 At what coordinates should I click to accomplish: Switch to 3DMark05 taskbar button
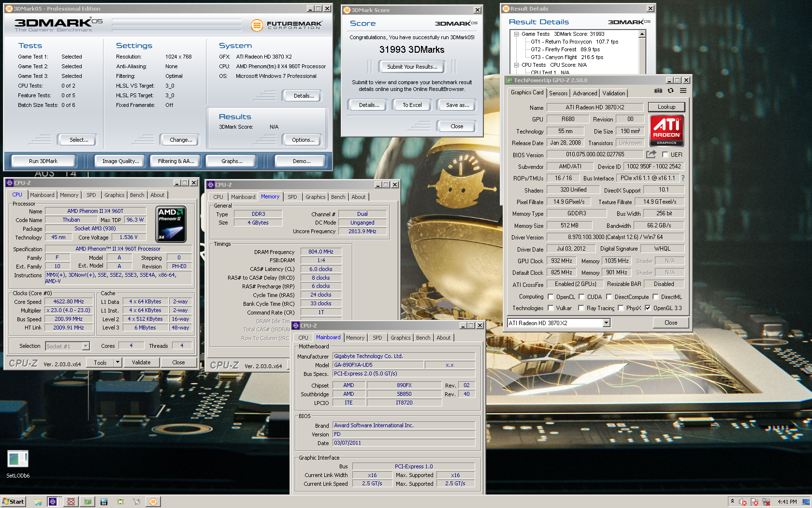[x=153, y=502]
